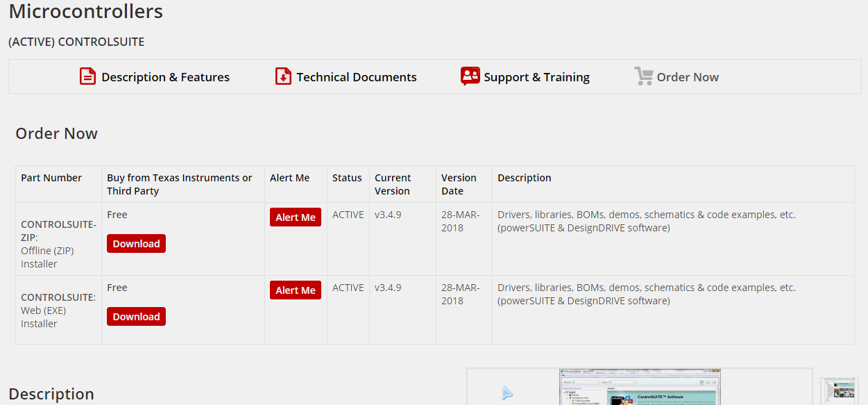Download the CONTROLSUITE Web (EXE) installer
This screenshot has width=868, height=405.
[136, 317]
